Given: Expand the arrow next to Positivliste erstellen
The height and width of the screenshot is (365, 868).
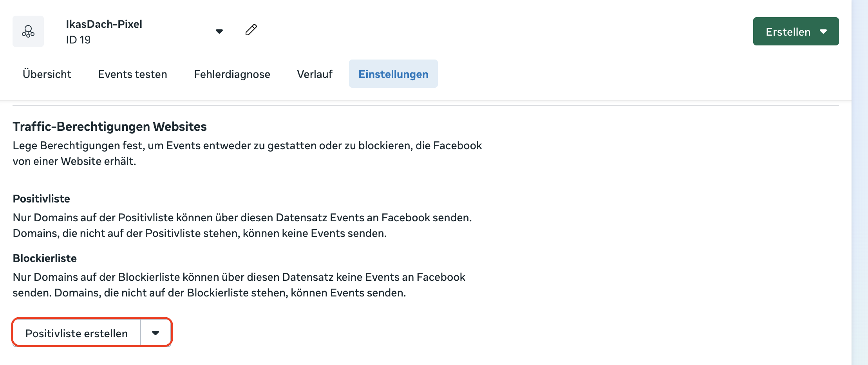Looking at the screenshot, I should pyautogui.click(x=156, y=333).
